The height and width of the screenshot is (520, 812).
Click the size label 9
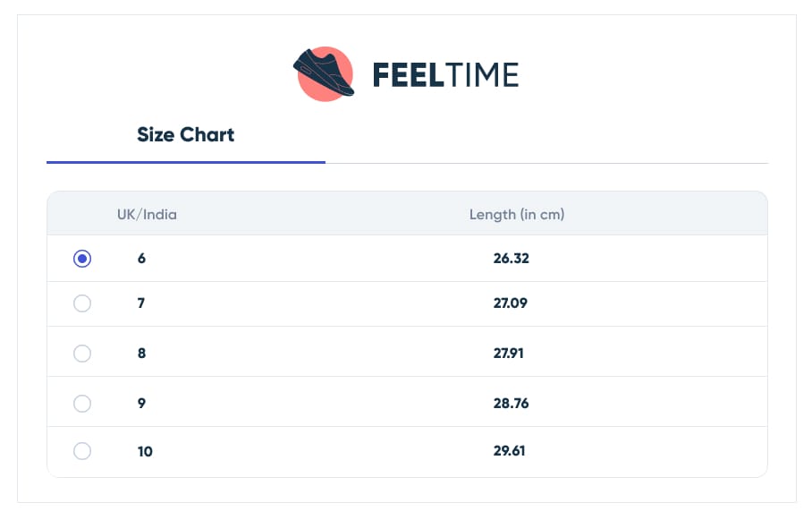pos(141,404)
